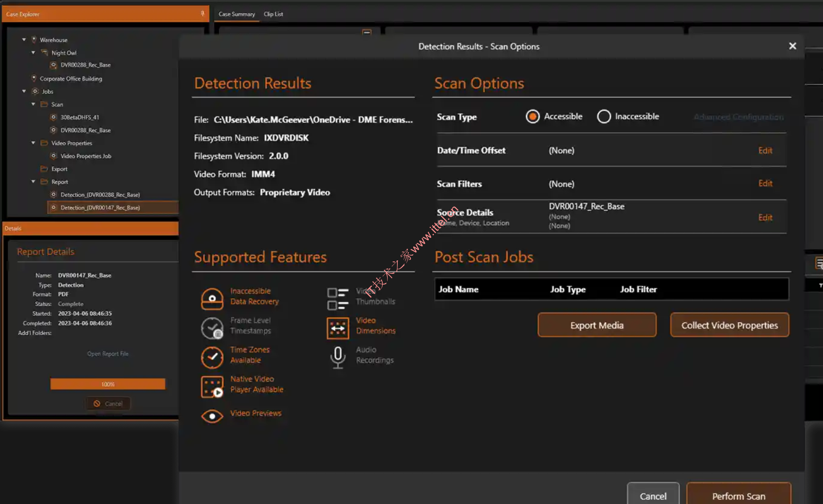Click the Frame Level Timestamps icon
Viewport: 823px width, 504px height.
pyautogui.click(x=212, y=328)
